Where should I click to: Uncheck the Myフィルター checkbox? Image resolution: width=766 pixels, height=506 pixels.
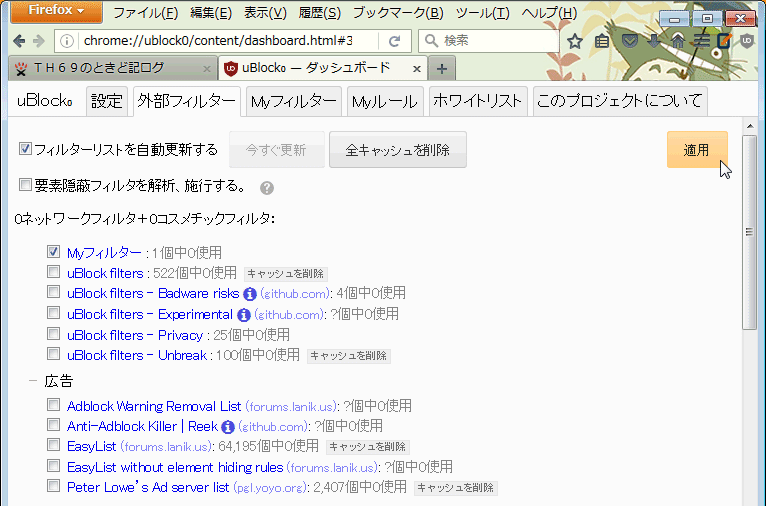click(53, 252)
